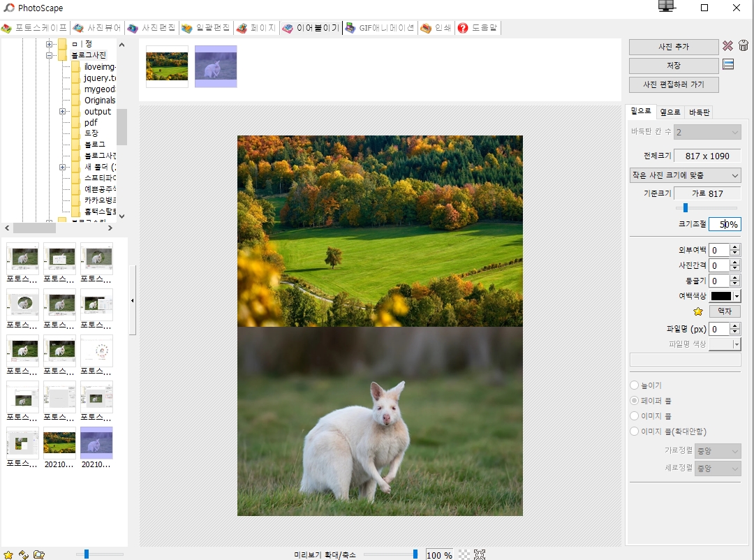Open the 포토스케이프 home tab
The image size is (754, 560).
[x=35, y=28]
